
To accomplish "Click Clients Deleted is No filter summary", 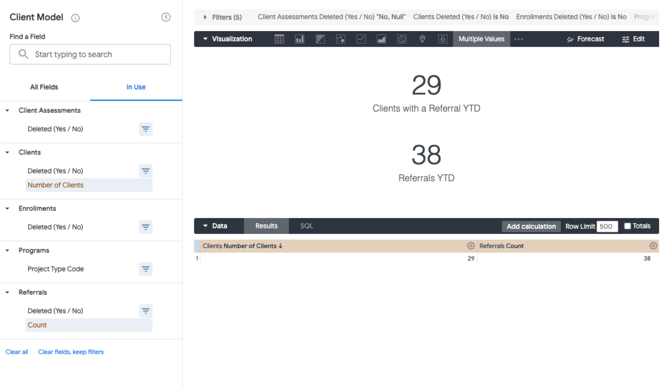I will (x=461, y=17).
